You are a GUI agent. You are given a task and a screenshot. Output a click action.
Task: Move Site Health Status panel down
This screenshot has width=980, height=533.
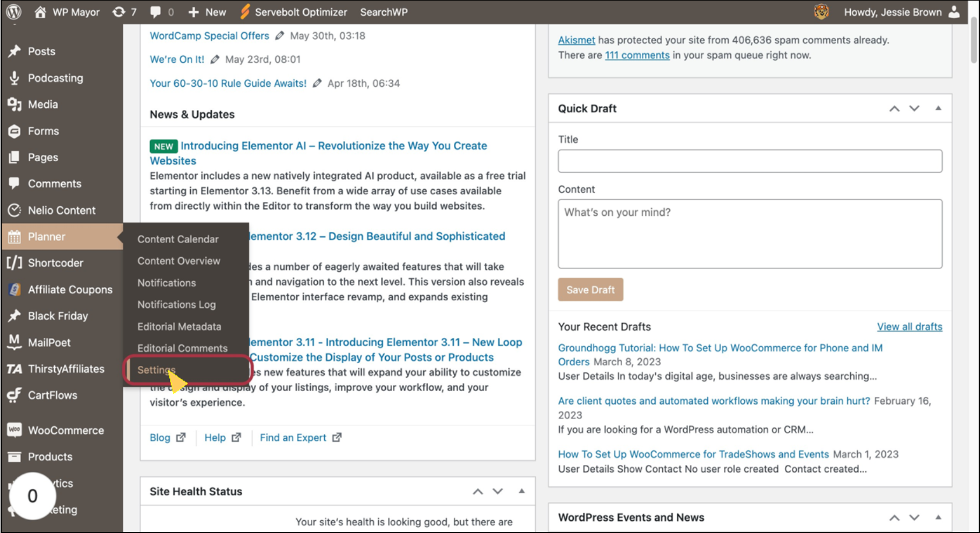498,491
